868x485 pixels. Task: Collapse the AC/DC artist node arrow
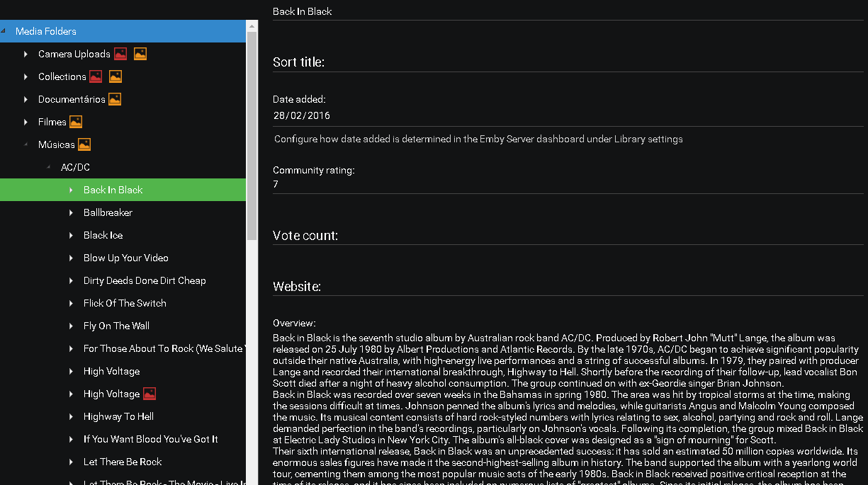tap(48, 167)
